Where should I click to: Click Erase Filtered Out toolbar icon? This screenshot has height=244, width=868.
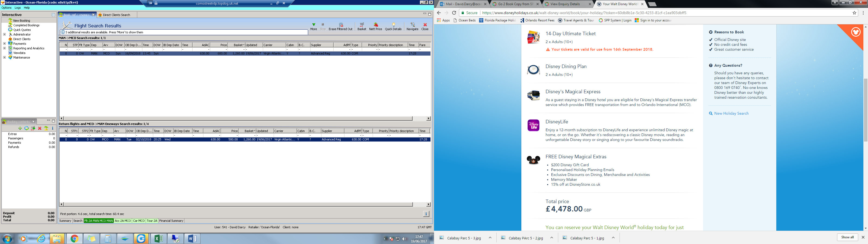click(x=340, y=27)
